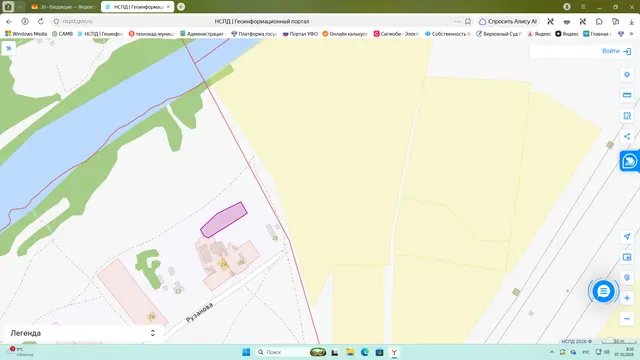Reload the current page

tap(41, 21)
